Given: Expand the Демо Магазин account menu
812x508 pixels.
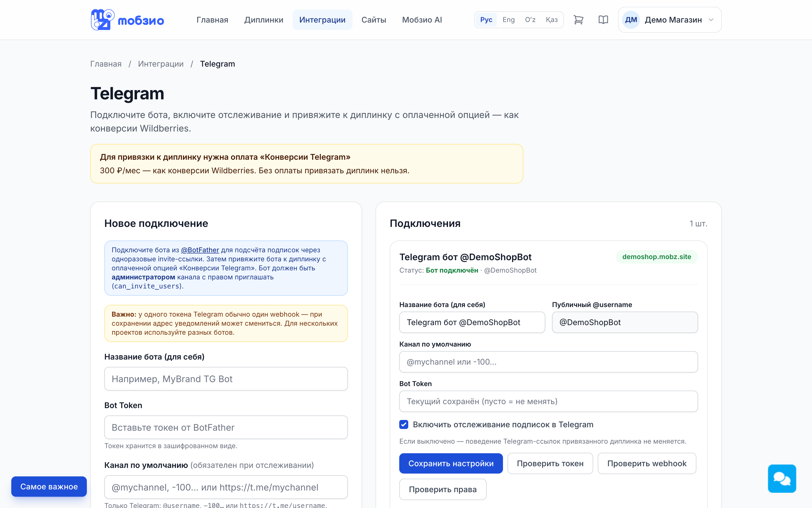Looking at the screenshot, I should coord(670,20).
